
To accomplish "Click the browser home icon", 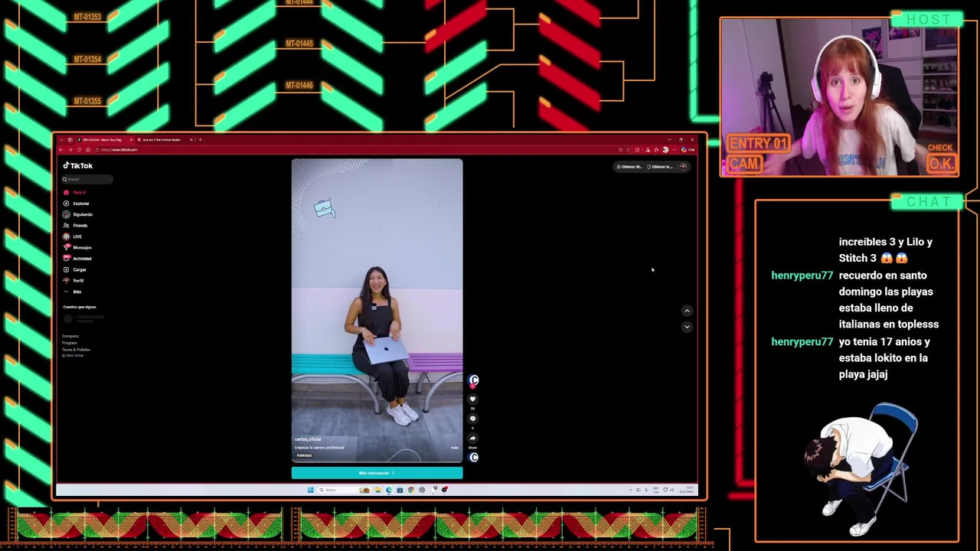I will [88, 150].
